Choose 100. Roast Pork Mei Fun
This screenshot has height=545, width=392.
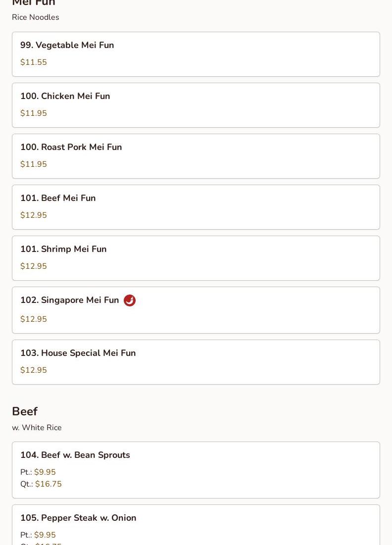pyautogui.click(x=71, y=148)
